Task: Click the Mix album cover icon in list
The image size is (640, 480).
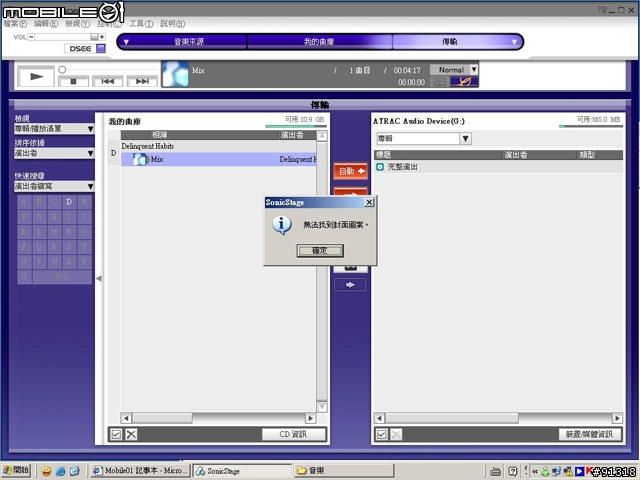Action: click(140, 159)
